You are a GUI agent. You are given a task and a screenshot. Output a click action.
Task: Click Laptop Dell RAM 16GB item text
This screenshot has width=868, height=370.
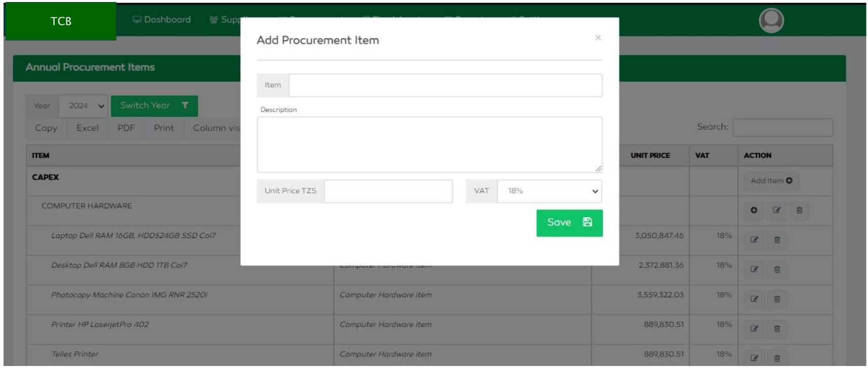point(134,235)
